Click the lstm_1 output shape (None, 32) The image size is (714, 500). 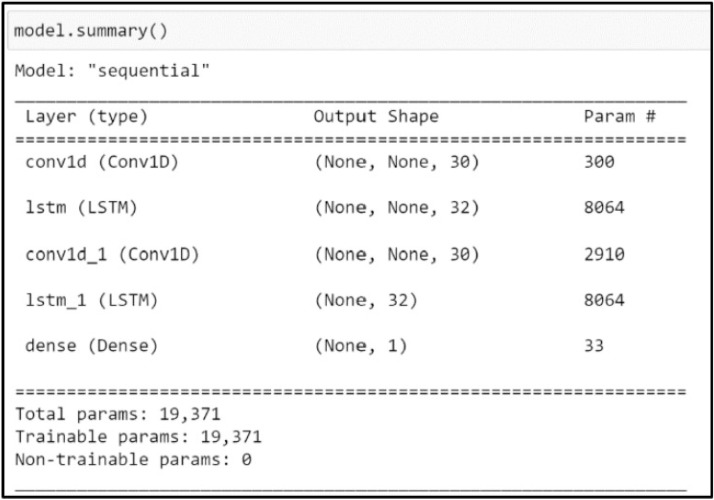pyautogui.click(x=366, y=301)
